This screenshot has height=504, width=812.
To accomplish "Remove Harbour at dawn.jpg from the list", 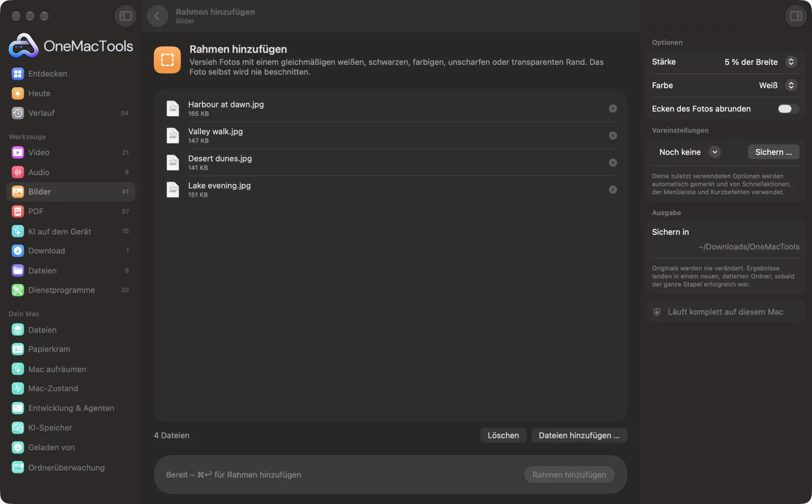I will click(x=613, y=109).
